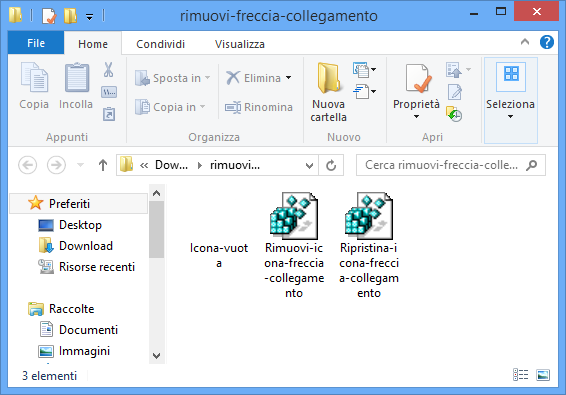The width and height of the screenshot is (566, 395).
Task: Click rimuovi... in the address path
Action: [x=235, y=165]
